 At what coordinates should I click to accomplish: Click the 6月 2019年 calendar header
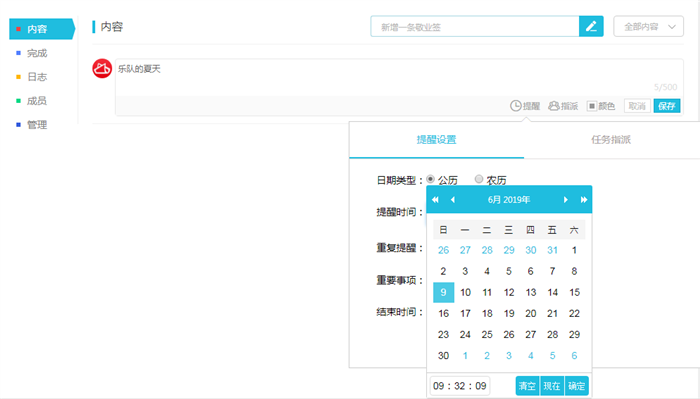tap(509, 200)
